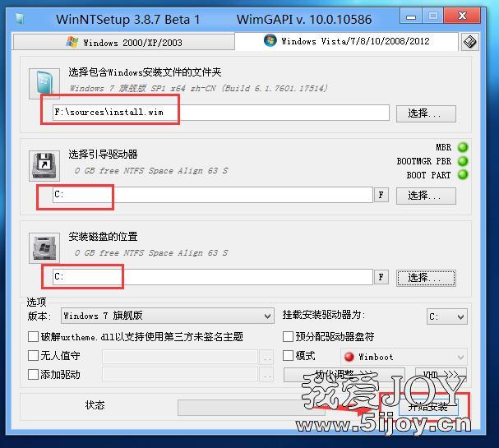499x448 pixels.
Task: Open the mount drive letter C: dropdown
Action: [x=447, y=316]
